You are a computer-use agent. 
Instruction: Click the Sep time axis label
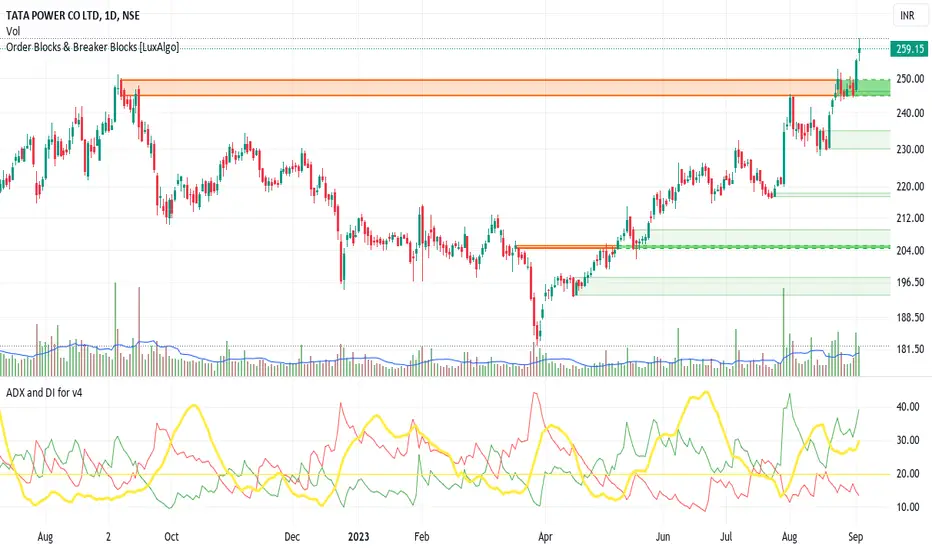tap(855, 537)
